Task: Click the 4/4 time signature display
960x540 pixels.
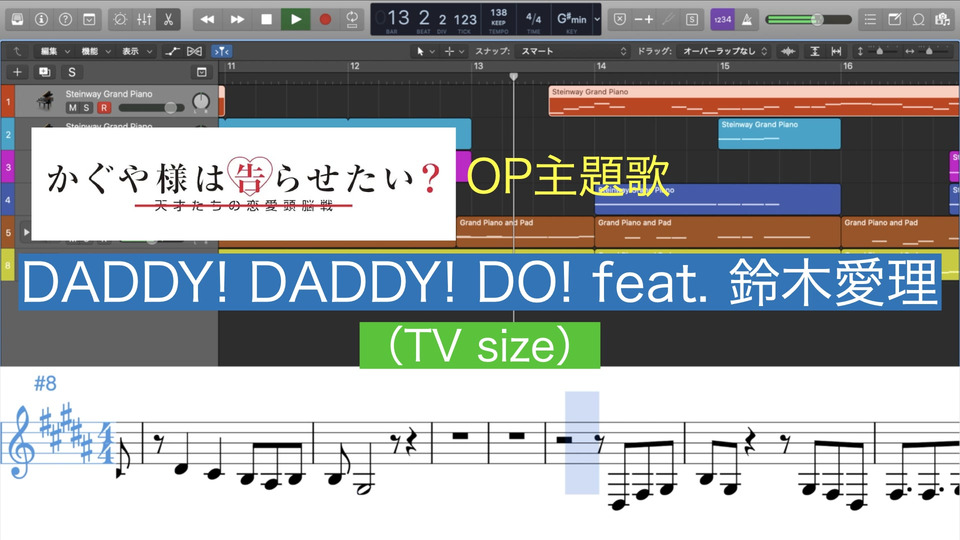Action: (x=533, y=20)
